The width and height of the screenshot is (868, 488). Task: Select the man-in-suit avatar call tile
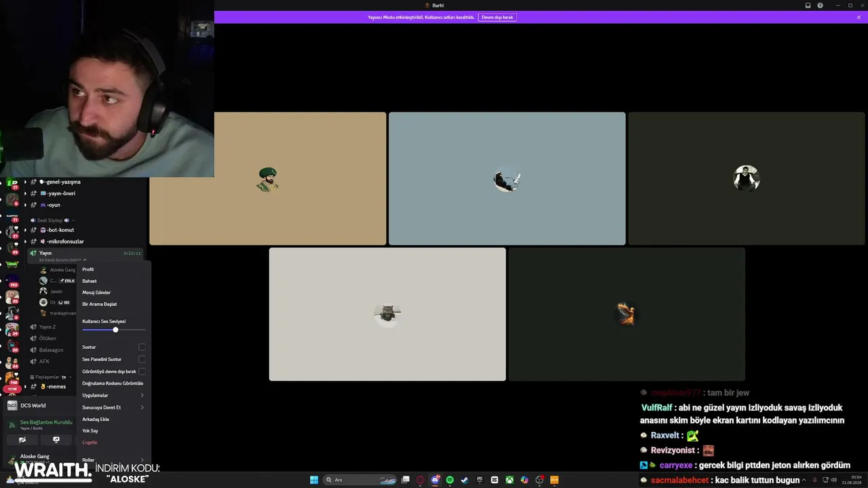[x=747, y=178]
